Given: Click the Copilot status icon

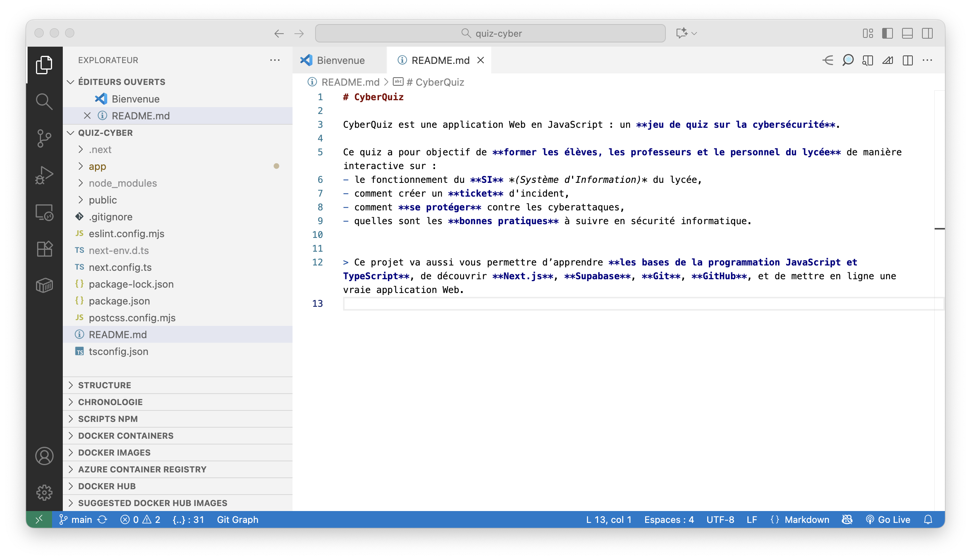Looking at the screenshot, I should (847, 519).
